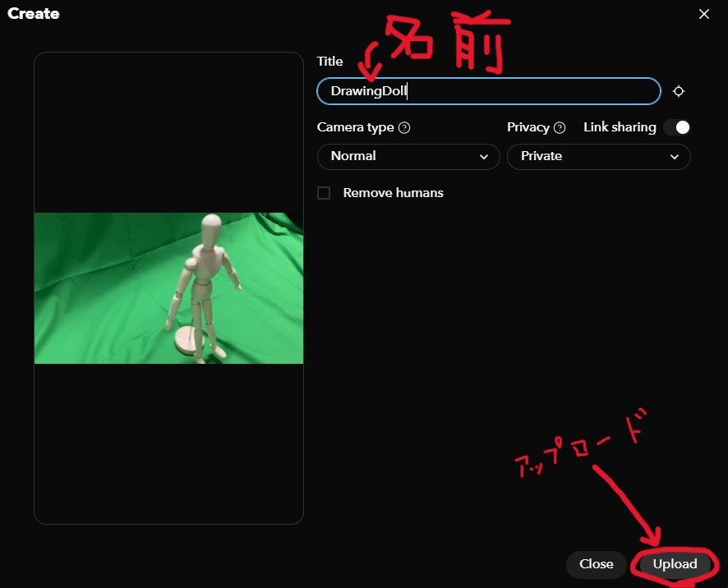The width and height of the screenshot is (728, 588).
Task: Open the Camera type dropdown showing Normal
Action: click(408, 156)
